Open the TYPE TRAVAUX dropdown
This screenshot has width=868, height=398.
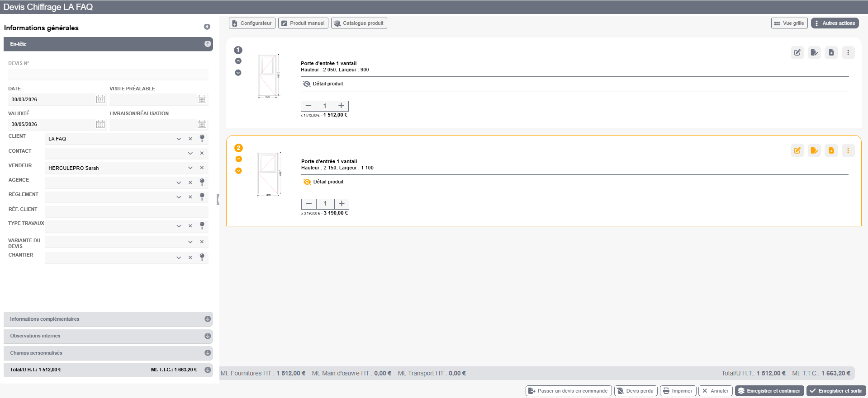pos(179,226)
